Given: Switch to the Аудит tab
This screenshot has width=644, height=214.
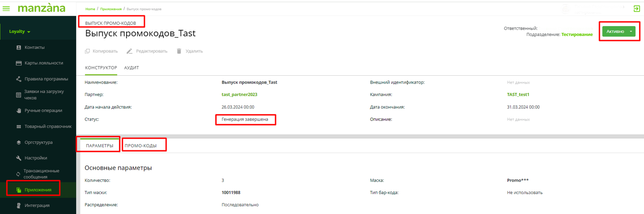Looking at the screenshot, I should pyautogui.click(x=131, y=68).
